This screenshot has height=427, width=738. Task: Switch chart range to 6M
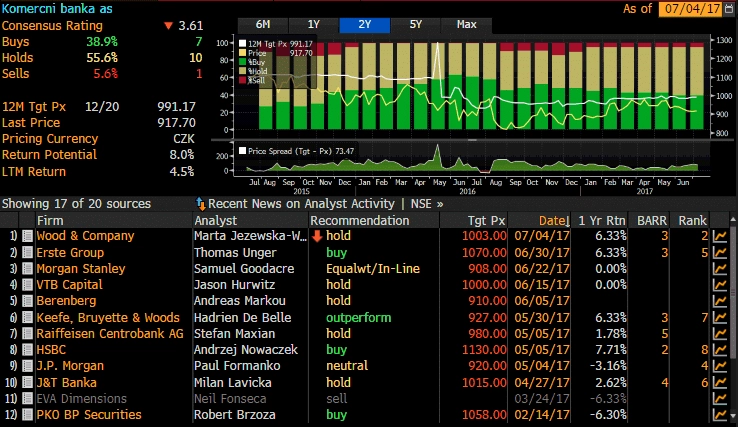tap(263, 25)
